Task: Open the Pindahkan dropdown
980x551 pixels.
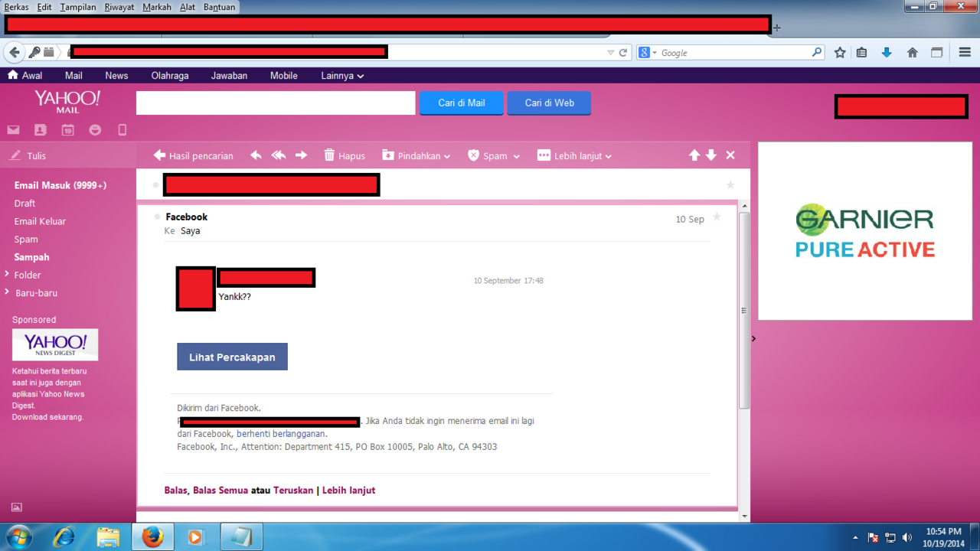Action: (416, 155)
